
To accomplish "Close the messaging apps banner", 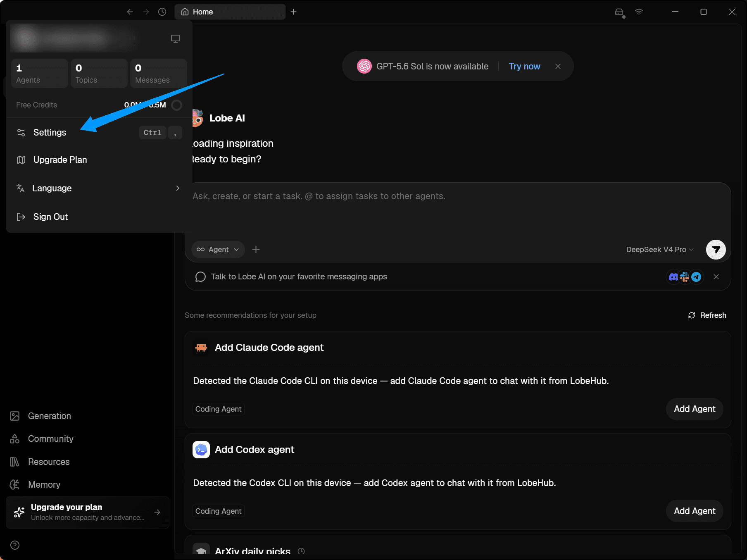I will click(x=716, y=277).
